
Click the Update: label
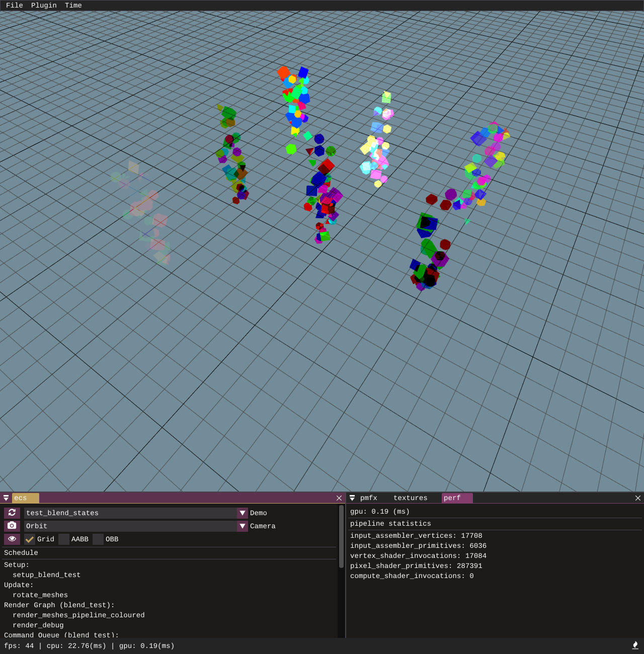(x=19, y=585)
